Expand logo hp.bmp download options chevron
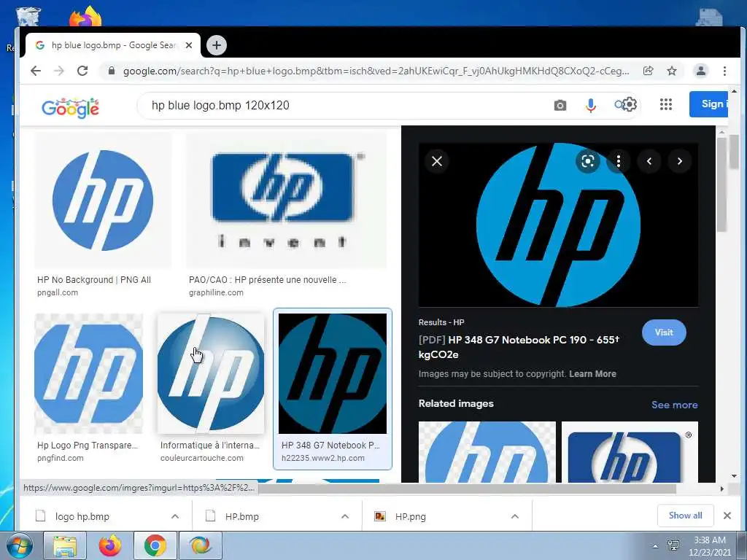 [175, 516]
